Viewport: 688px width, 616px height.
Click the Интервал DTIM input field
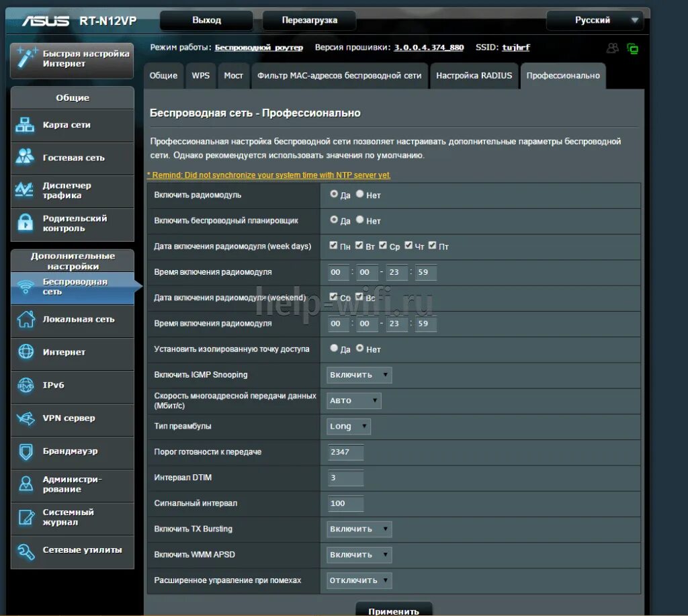345,478
